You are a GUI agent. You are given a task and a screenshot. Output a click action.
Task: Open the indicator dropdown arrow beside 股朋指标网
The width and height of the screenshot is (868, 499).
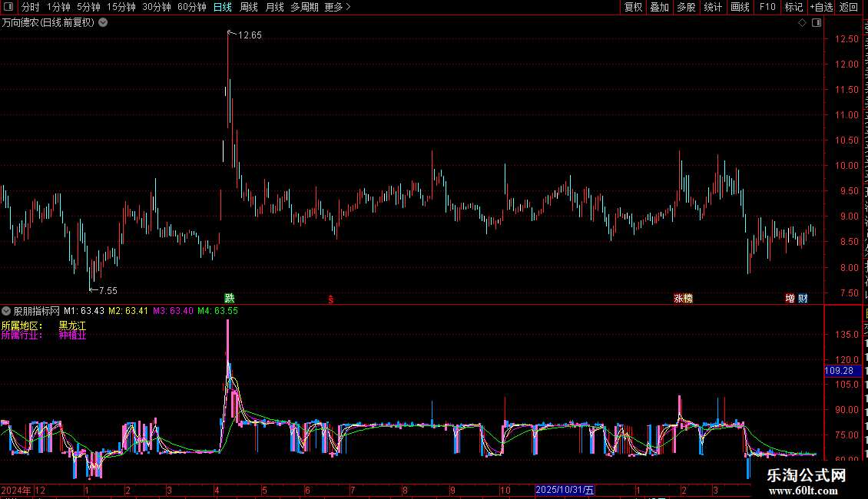click(6, 311)
